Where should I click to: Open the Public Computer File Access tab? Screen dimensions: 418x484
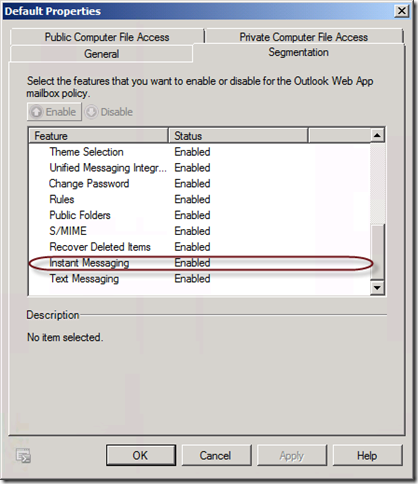(x=107, y=37)
